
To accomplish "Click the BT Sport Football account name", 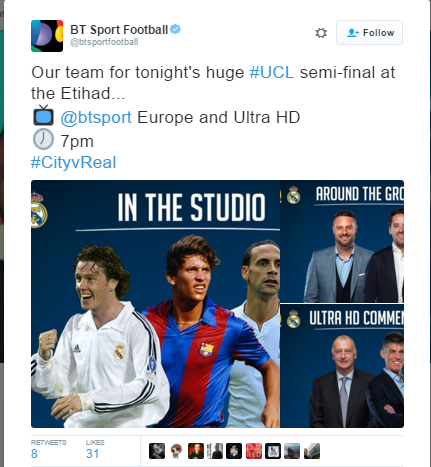I will pyautogui.click(x=119, y=30).
